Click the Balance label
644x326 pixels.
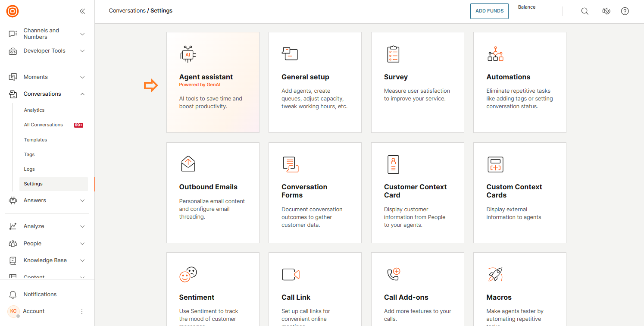click(527, 7)
